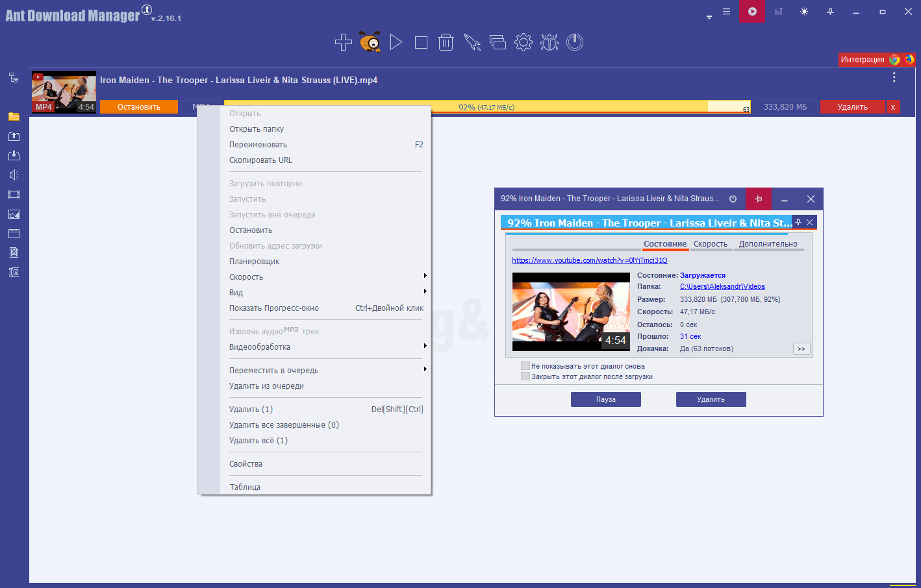The image size is (921, 588).
Task: Click the trash can icon in toolbar
Action: tap(446, 42)
